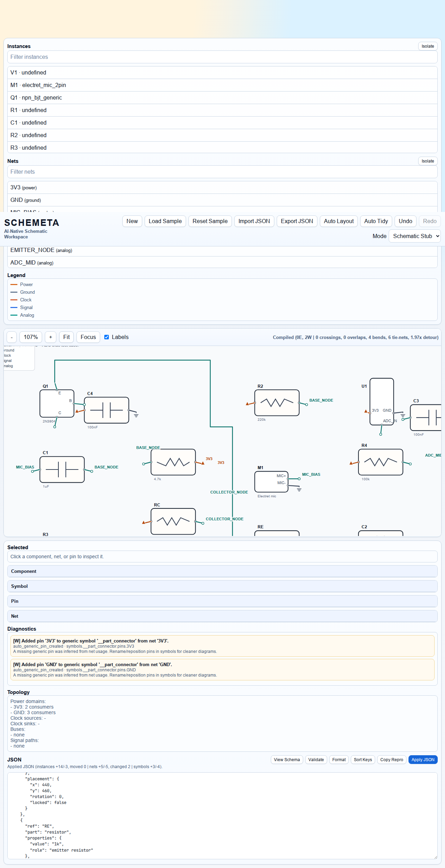Expand the Component section
This screenshot has width=445, height=868.
222,571
